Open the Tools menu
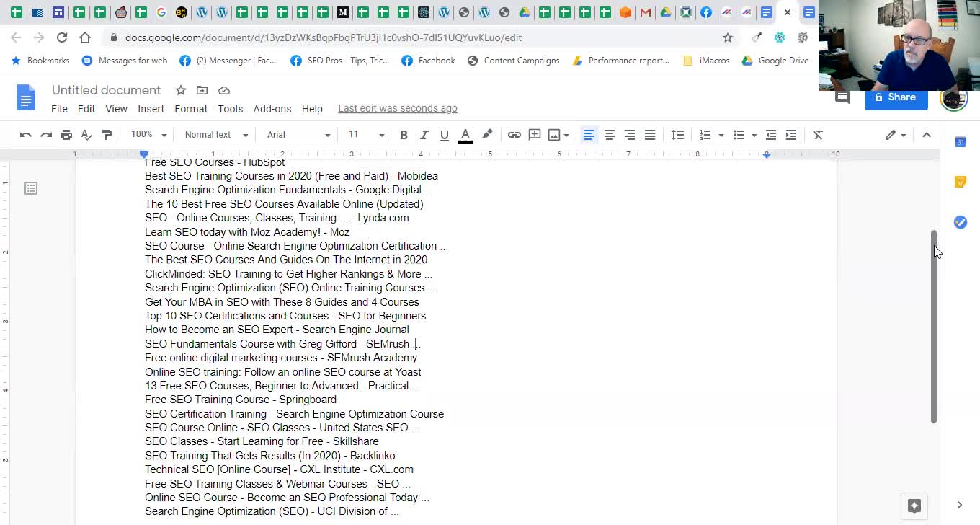Image resolution: width=980 pixels, height=525 pixels. pyautogui.click(x=231, y=109)
